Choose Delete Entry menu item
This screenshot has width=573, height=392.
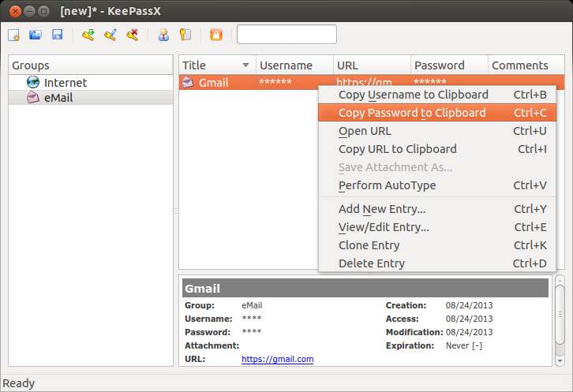pyautogui.click(x=437, y=263)
